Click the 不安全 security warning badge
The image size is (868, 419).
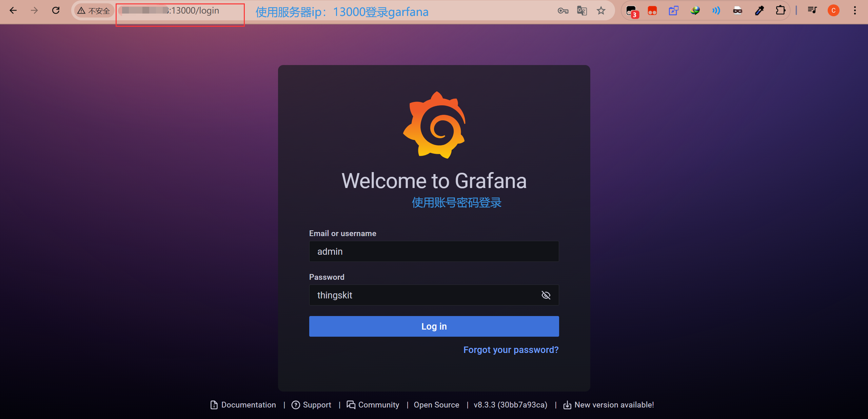point(94,11)
